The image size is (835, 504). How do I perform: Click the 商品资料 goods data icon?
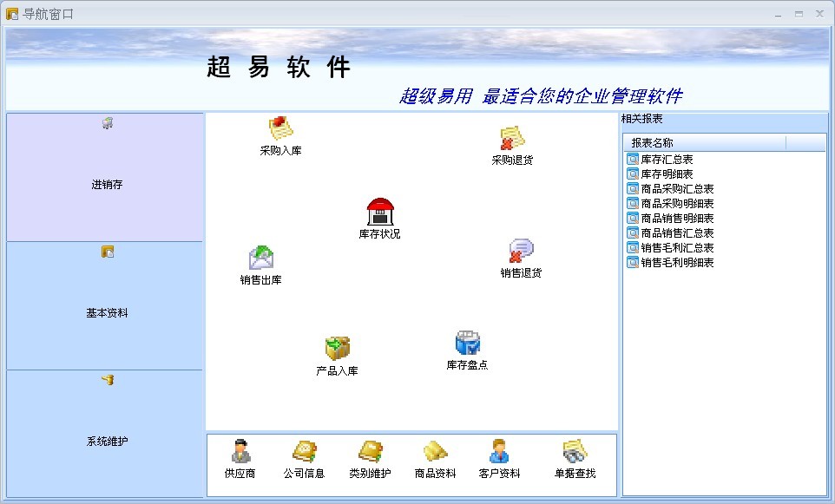tap(435, 451)
